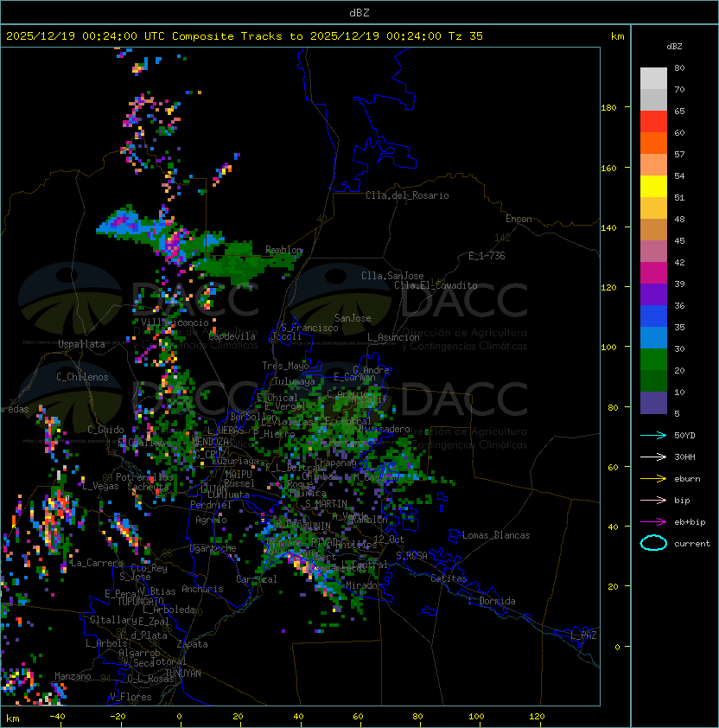Image resolution: width=719 pixels, height=728 pixels.
Task: Click the cyan 50YD arrow in legend
Action: coord(653,436)
